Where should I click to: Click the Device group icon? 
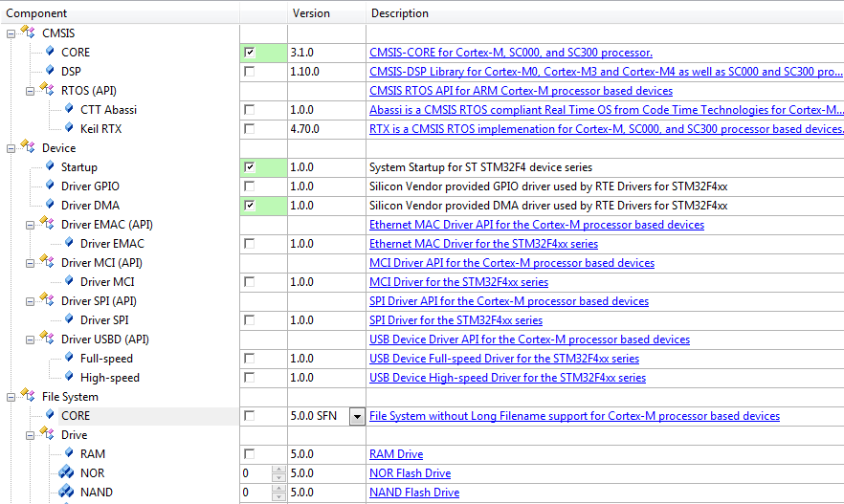pos(28,148)
